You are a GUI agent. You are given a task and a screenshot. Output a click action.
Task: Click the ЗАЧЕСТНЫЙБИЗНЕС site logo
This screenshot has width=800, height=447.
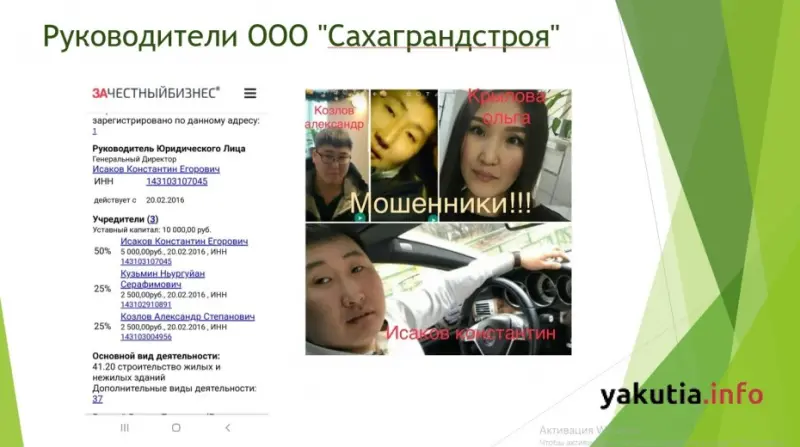[156, 93]
